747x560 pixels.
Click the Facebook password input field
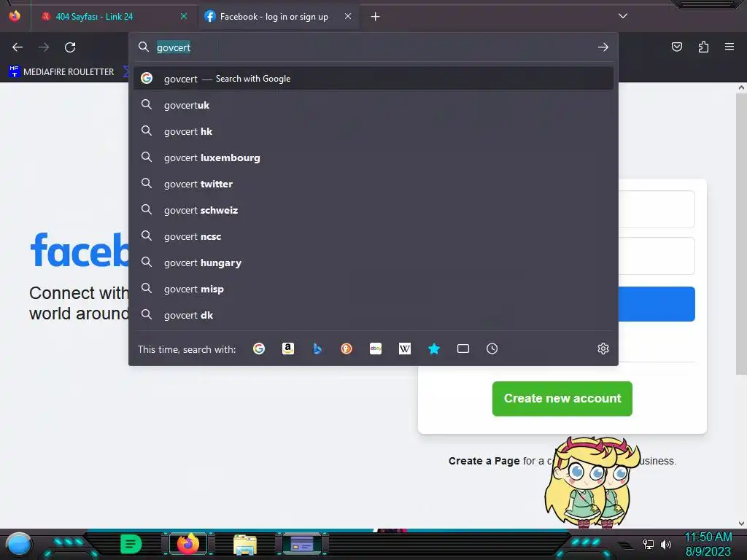tap(657, 256)
